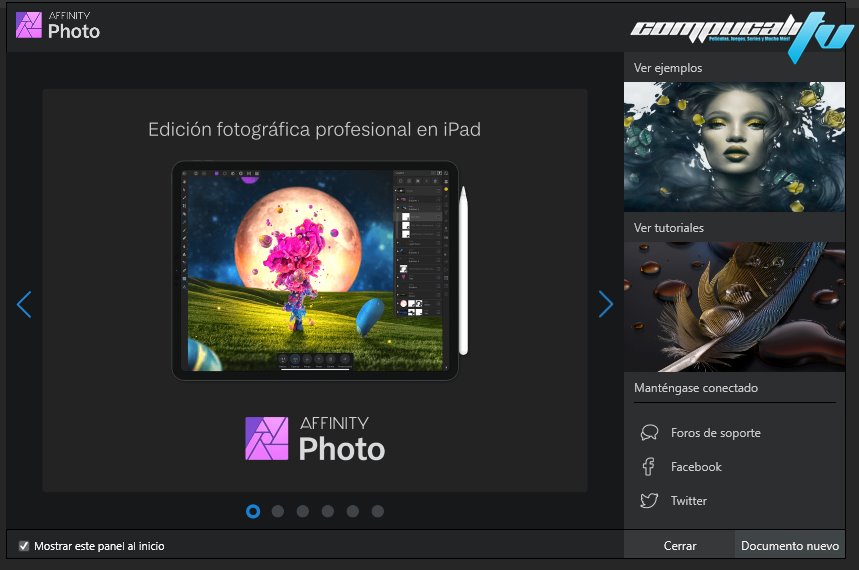Select the third carousel page dot

(302, 511)
